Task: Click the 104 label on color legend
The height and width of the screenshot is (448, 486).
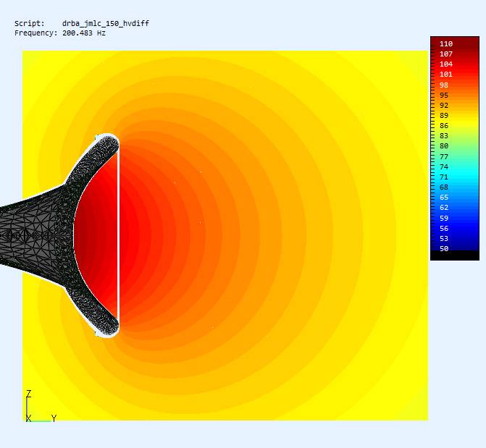Action: click(x=446, y=64)
